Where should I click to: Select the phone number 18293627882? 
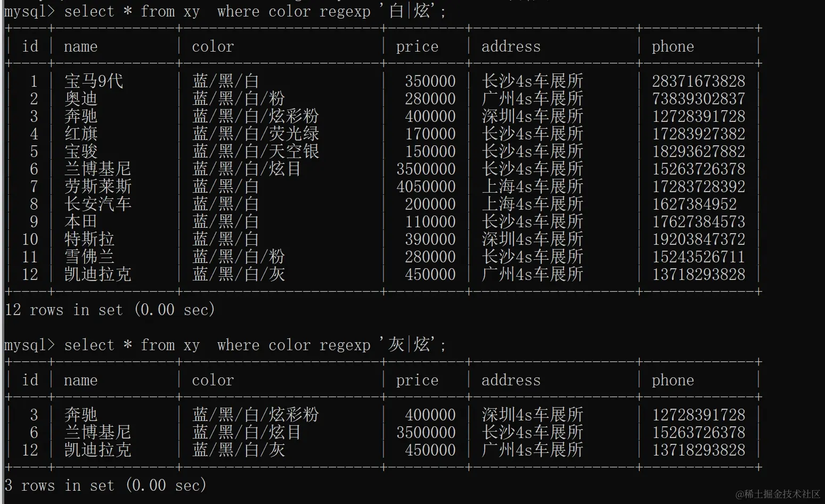[x=699, y=151]
